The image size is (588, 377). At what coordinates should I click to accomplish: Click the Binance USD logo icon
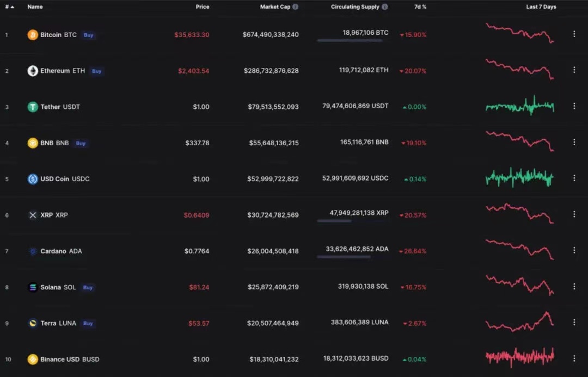click(x=33, y=360)
